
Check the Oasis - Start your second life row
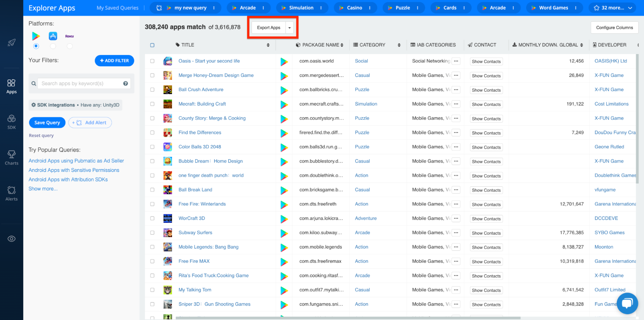152,61
